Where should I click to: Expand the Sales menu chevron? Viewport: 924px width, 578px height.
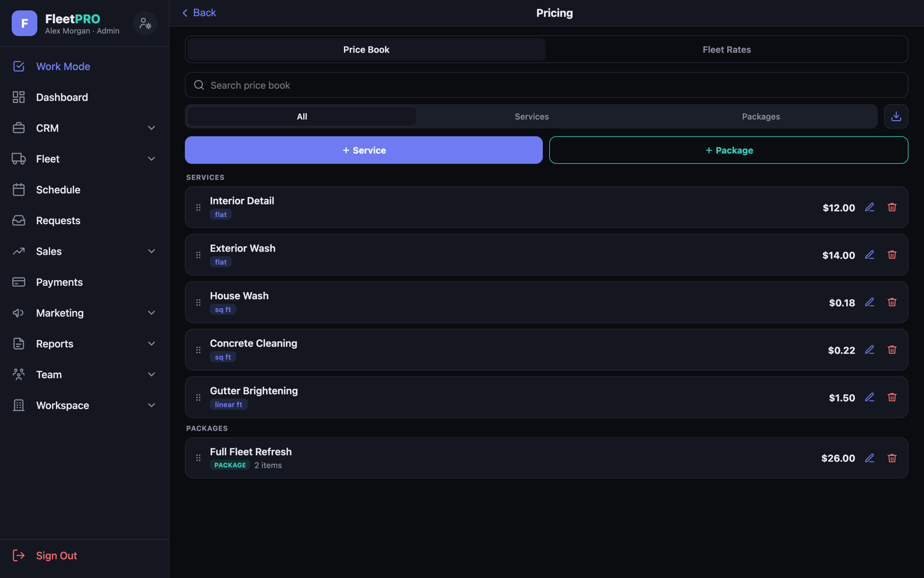point(151,251)
